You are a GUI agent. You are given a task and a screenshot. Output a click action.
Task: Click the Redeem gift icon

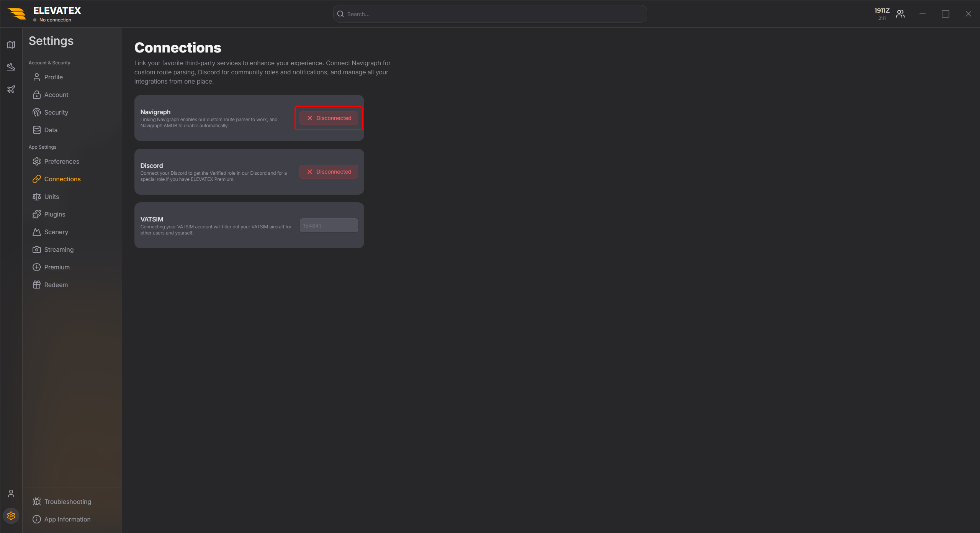(x=37, y=285)
